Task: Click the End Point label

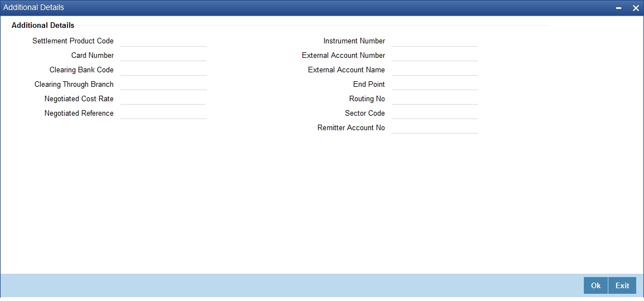Action: [x=369, y=85]
